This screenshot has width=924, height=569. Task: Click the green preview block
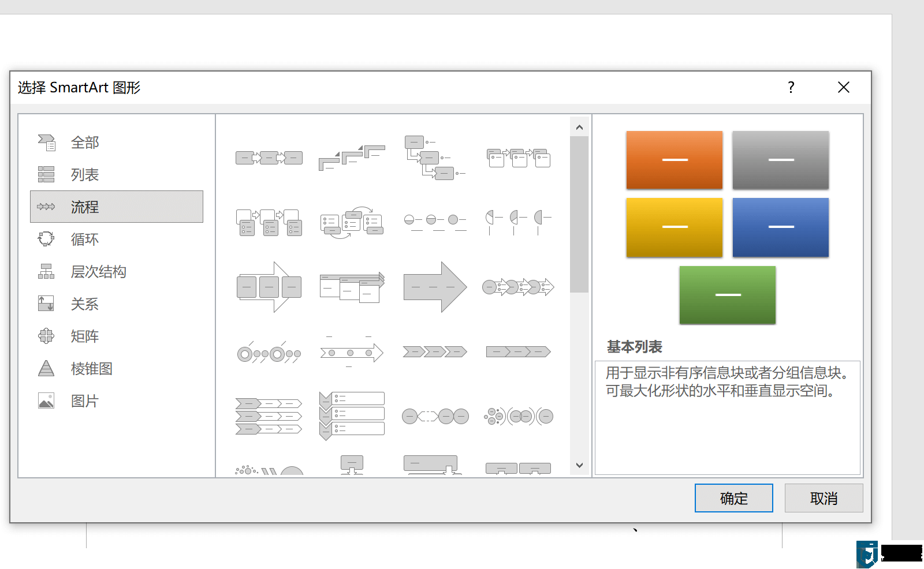tap(728, 295)
